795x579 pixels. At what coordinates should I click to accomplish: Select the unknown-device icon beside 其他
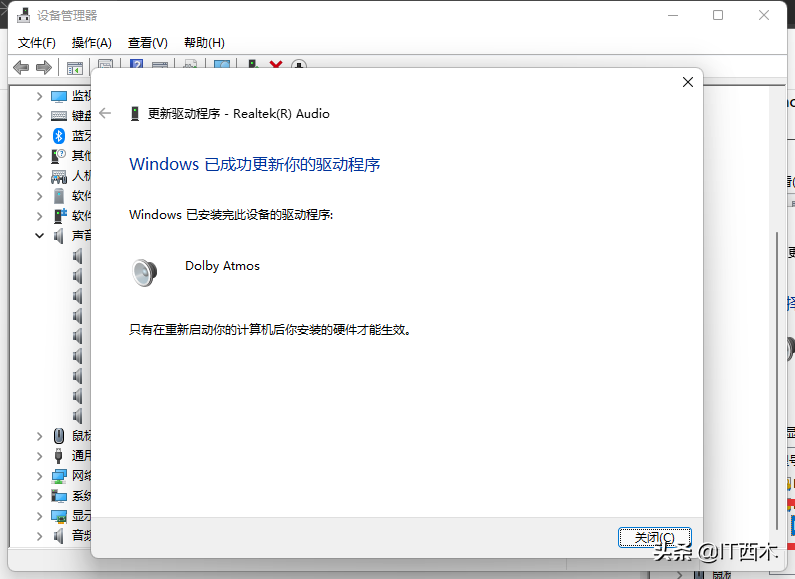coord(59,156)
